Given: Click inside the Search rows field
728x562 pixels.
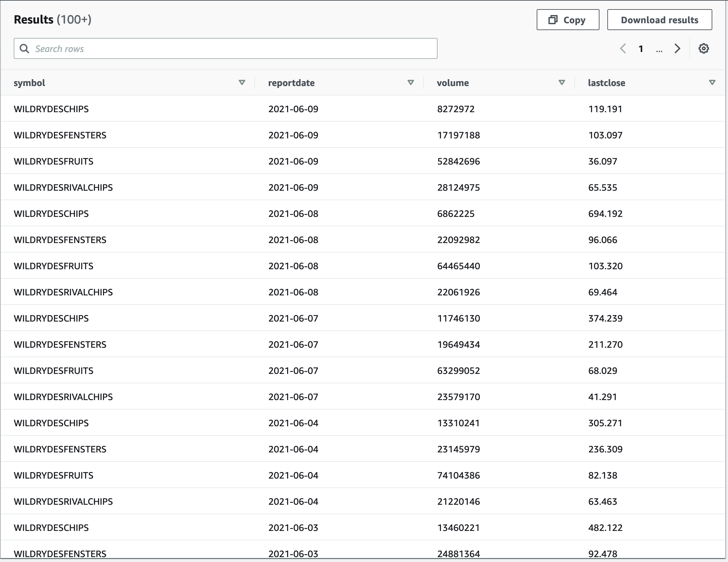Looking at the screenshot, I should (225, 49).
